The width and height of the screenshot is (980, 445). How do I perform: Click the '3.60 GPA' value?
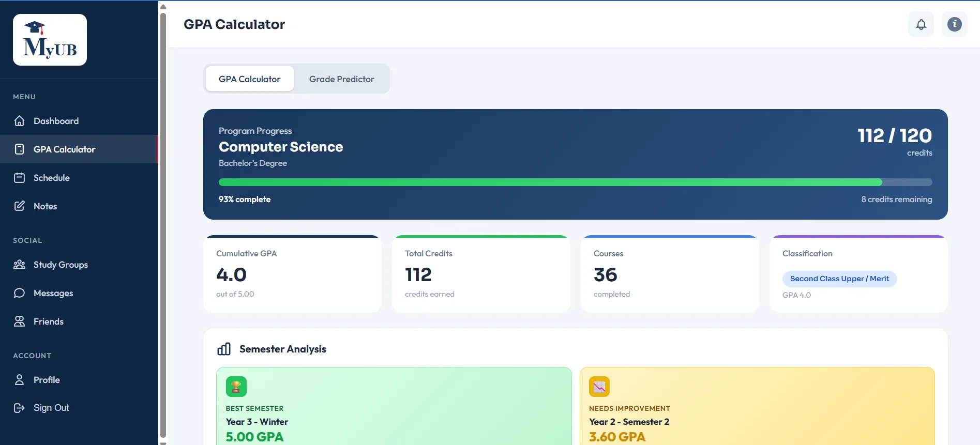click(617, 437)
